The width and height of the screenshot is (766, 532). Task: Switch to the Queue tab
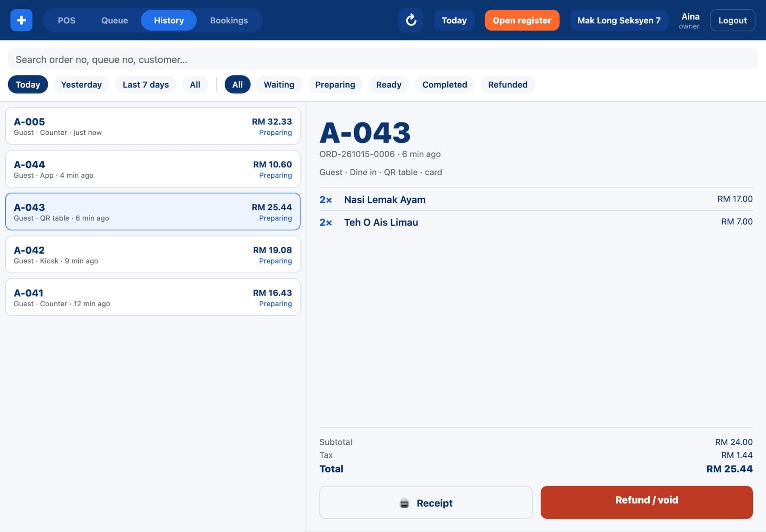pyautogui.click(x=114, y=20)
